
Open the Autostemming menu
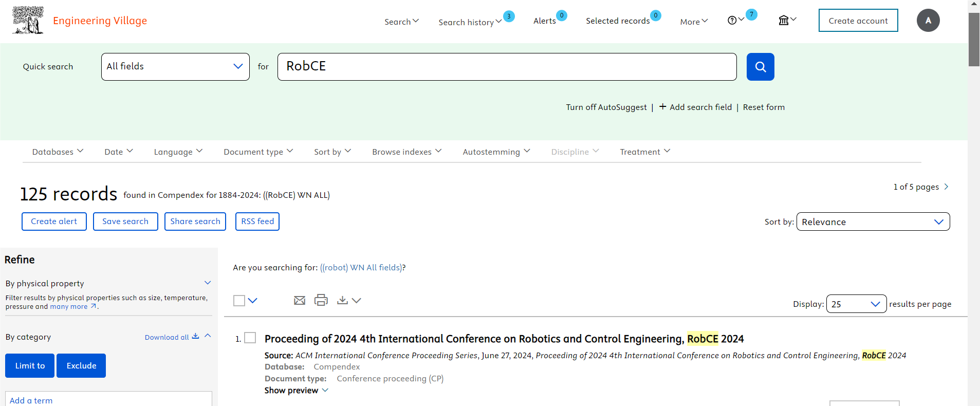(x=496, y=152)
